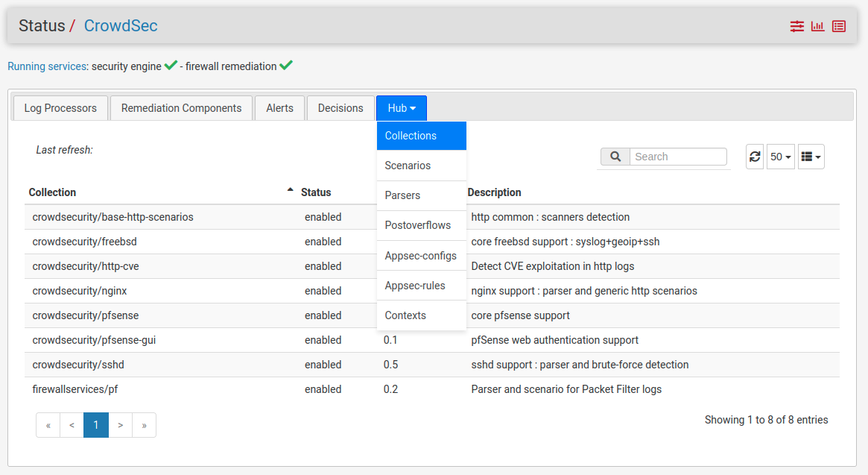Click inside the Search input field
The image size is (868, 475).
[677, 157]
